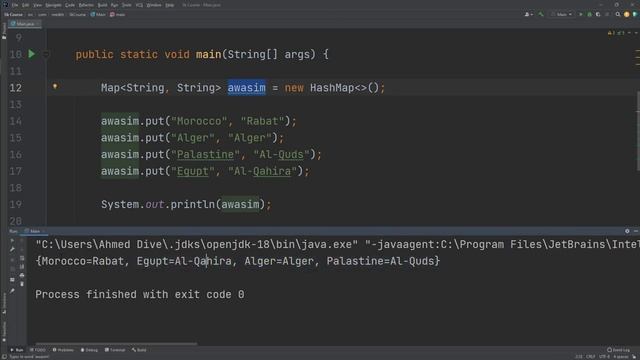Toggle soft-wrap icon in Run console
The width and height of the screenshot is (640, 360).
(x=22, y=258)
